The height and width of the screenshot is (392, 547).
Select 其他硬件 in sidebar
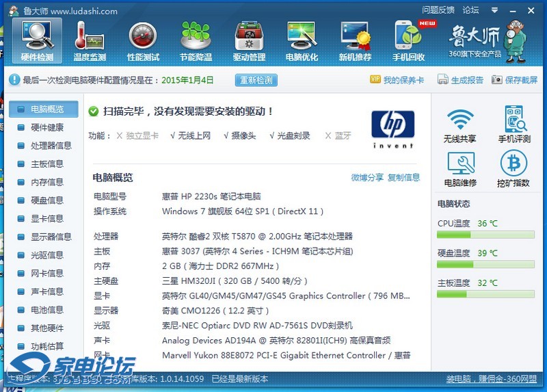click(44, 328)
